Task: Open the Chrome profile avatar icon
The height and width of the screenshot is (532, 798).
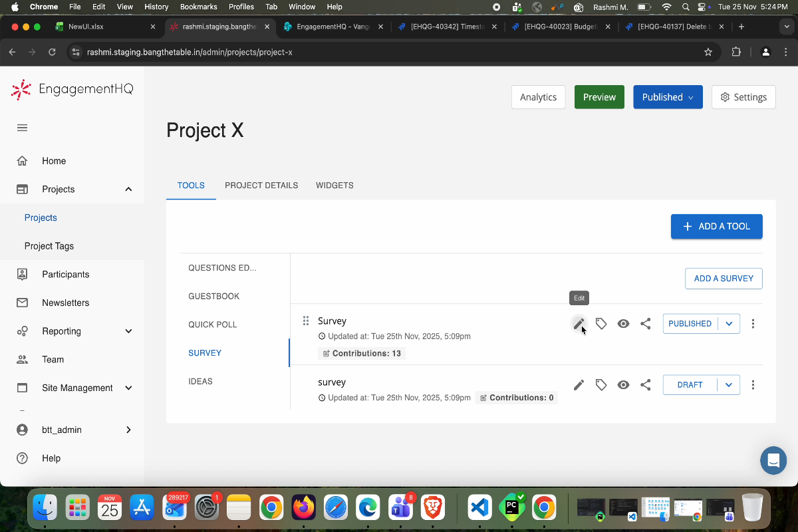Action: click(766, 52)
